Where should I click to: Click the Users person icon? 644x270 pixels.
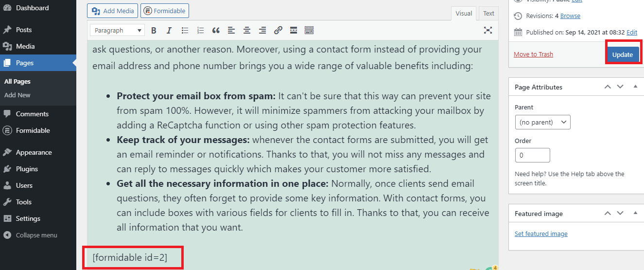pyautogui.click(x=7, y=185)
